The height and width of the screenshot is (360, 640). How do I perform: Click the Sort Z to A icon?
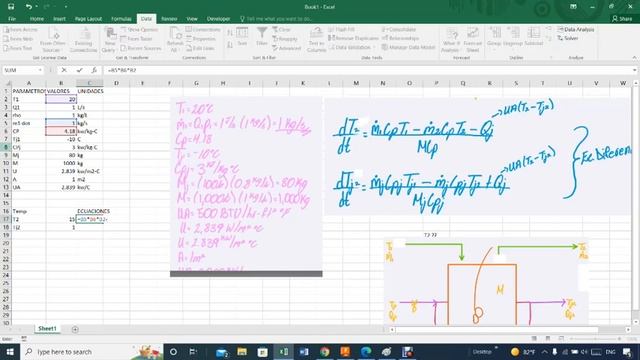click(230, 44)
